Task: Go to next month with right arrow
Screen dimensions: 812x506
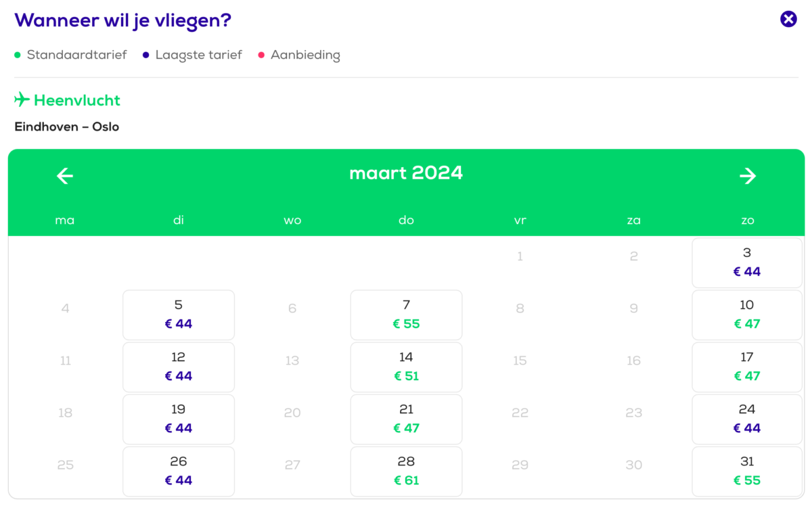Action: [x=747, y=176]
